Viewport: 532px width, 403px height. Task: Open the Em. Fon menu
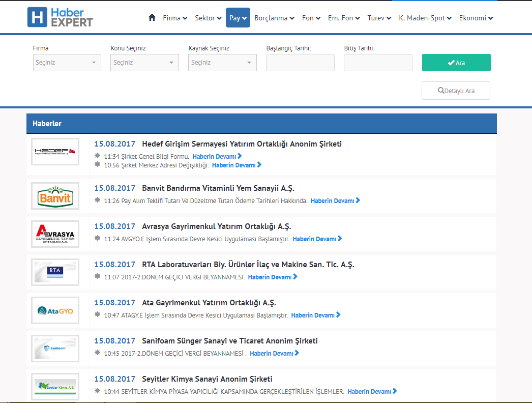[344, 18]
